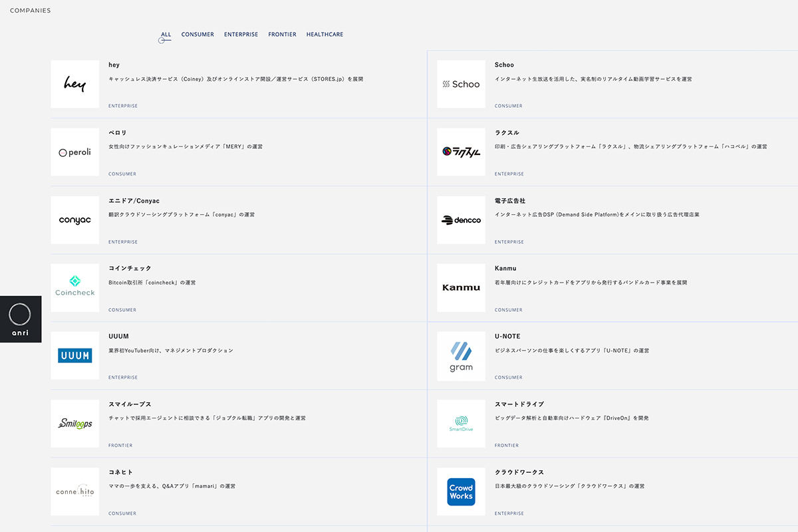Click the COMPANIES section heading

30,11
